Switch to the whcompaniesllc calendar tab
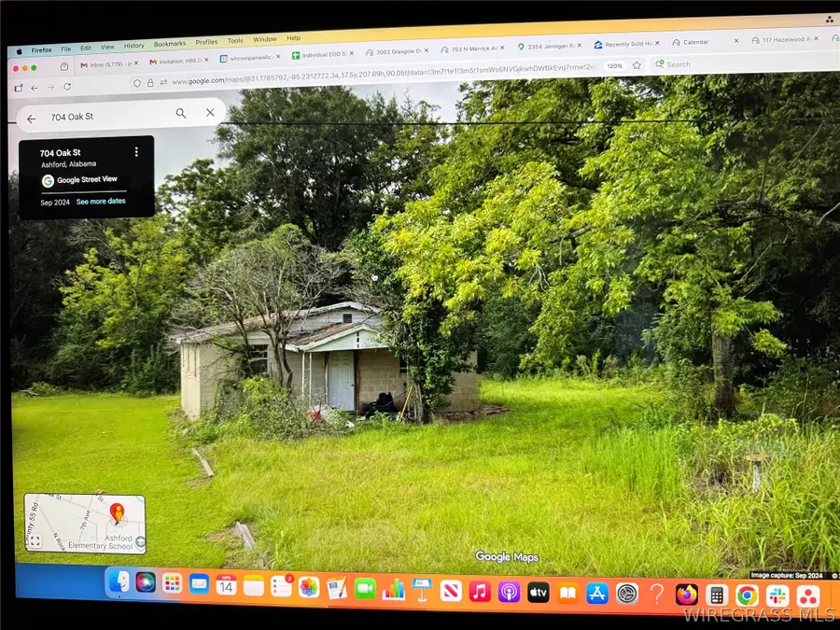The image size is (840, 630). (249, 58)
